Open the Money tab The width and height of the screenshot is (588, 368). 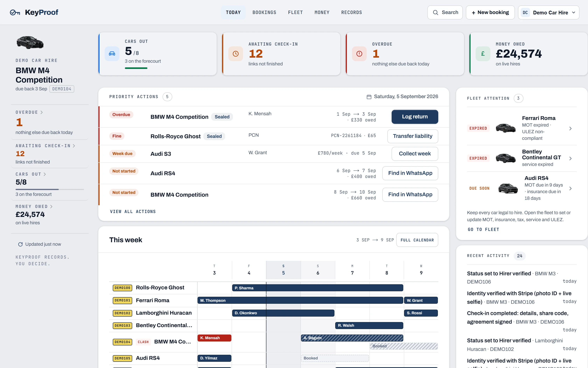pyautogui.click(x=322, y=12)
